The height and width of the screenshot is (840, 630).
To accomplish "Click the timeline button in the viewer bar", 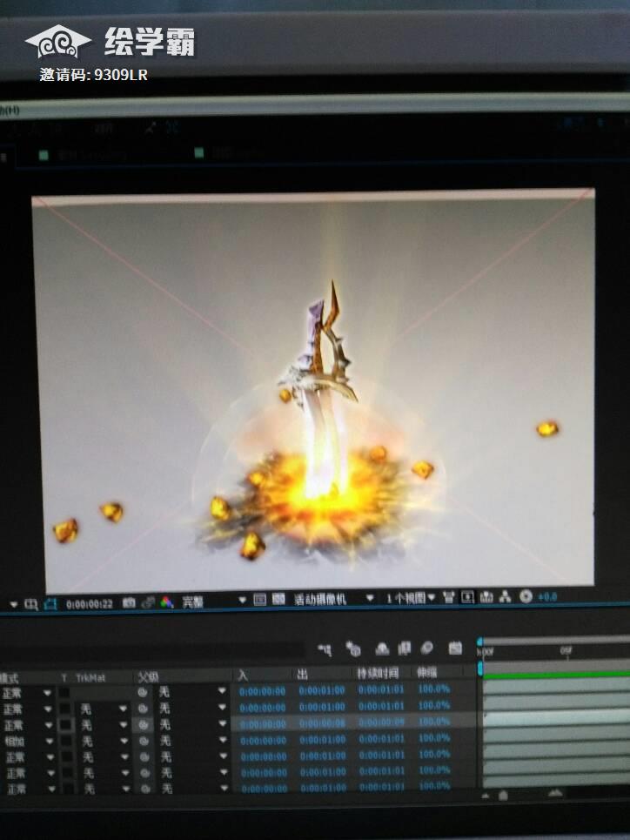I will (486, 596).
